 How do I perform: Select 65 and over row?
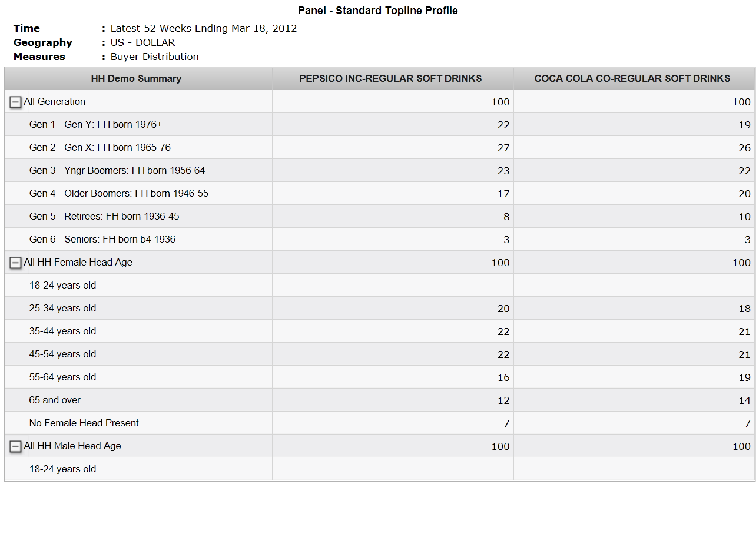click(x=380, y=400)
